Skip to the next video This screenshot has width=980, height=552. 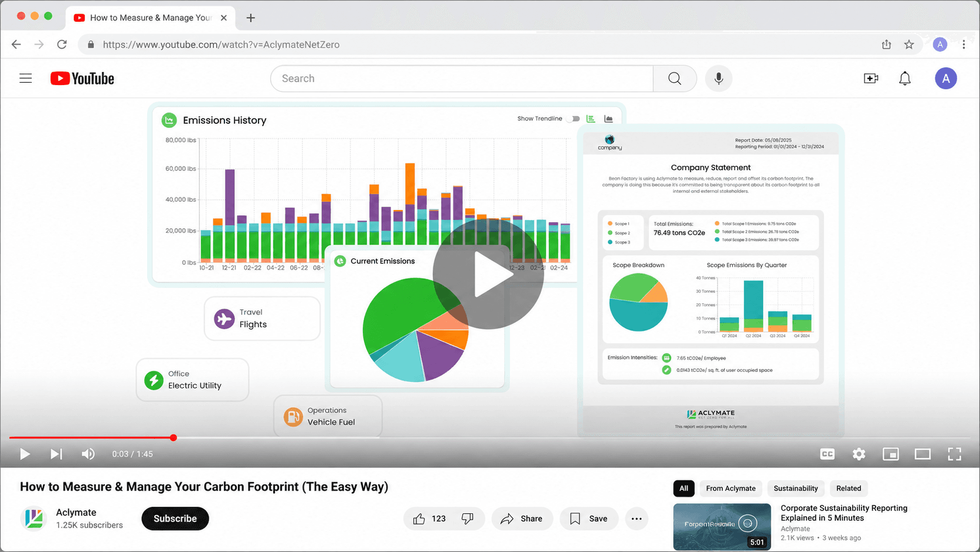point(56,454)
